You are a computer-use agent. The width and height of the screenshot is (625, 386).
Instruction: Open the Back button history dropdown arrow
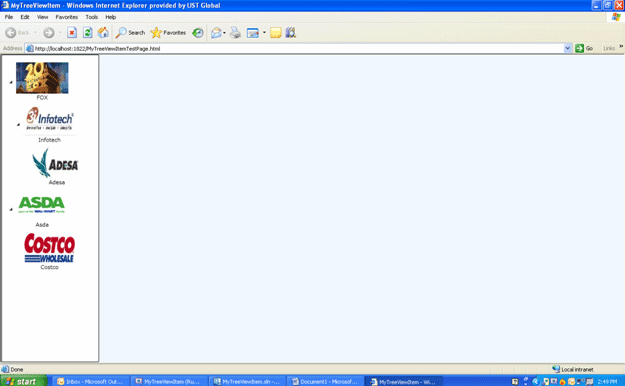point(35,33)
